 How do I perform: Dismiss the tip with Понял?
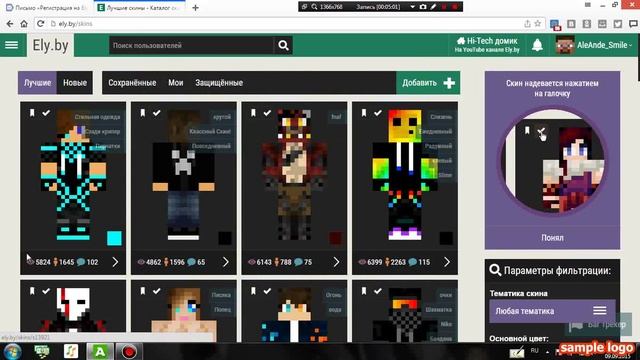552,238
